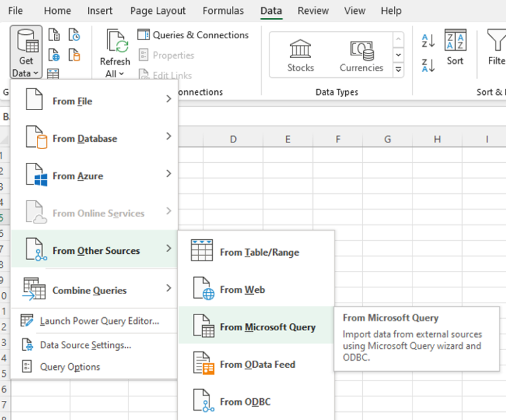The width and height of the screenshot is (506, 420).
Task: Select the Stocks data type
Action: click(x=300, y=55)
